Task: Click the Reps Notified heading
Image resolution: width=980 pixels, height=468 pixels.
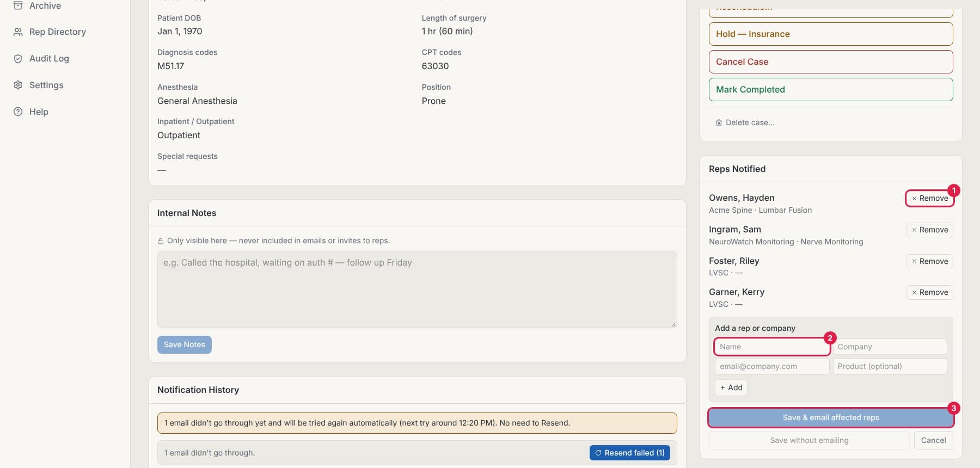Action: (x=737, y=169)
